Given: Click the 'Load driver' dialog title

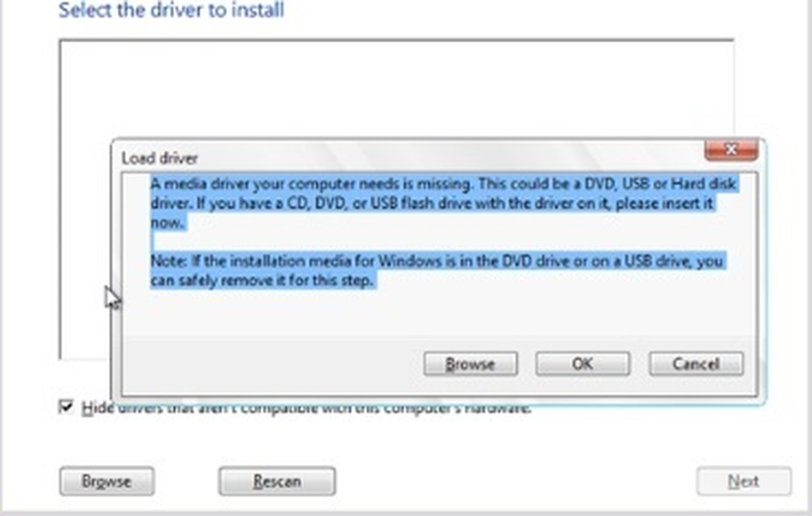Looking at the screenshot, I should [x=159, y=158].
